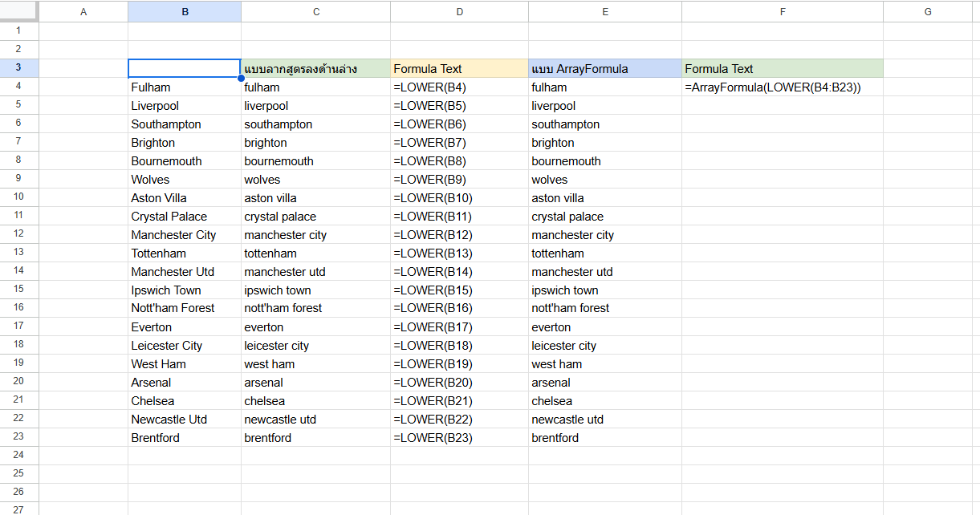The width and height of the screenshot is (980, 515).
Task: Click cell 'Crystal Palace' in column B
Action: 185,216
